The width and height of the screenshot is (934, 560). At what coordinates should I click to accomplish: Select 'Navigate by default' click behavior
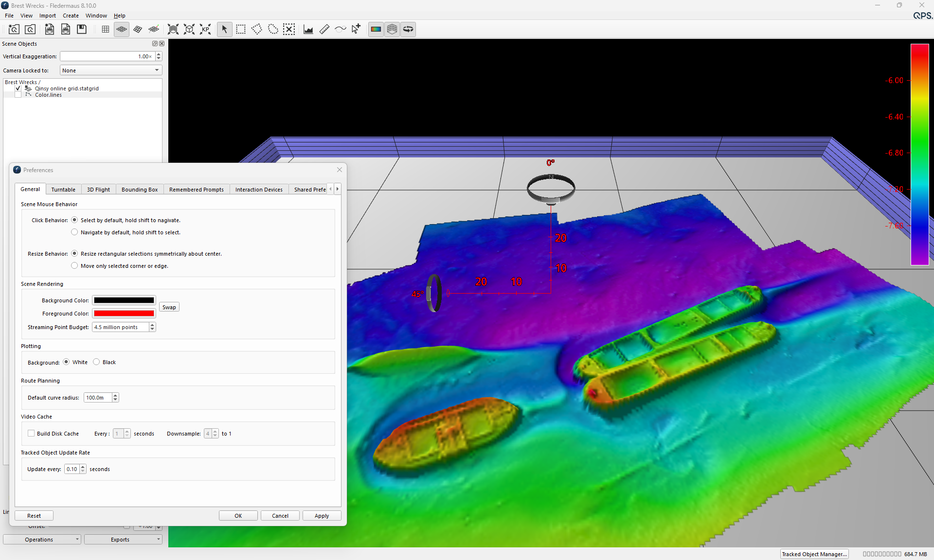tap(74, 232)
